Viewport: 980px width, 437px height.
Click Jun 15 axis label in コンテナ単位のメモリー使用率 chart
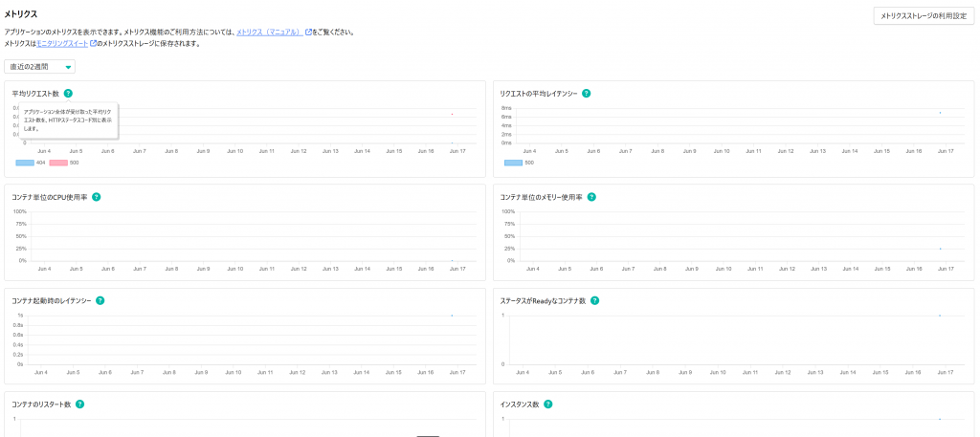tap(883, 269)
